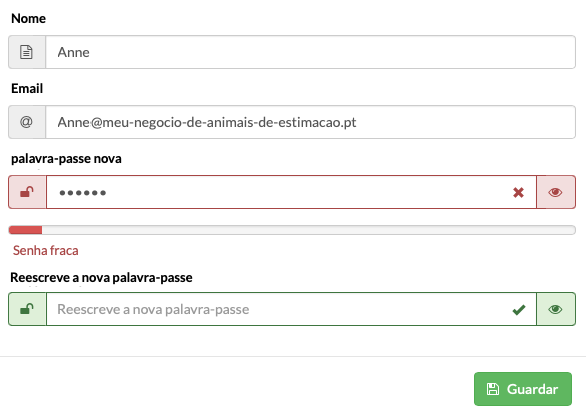Click the red password strength bar
Image resolution: width=586 pixels, height=414 pixels.
click(x=25, y=230)
